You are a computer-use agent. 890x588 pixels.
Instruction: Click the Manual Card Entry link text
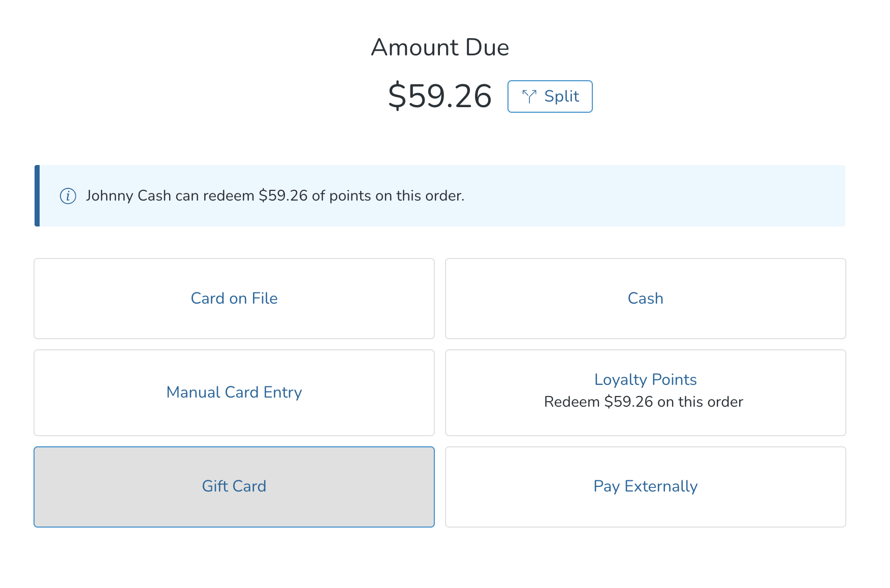(x=234, y=392)
